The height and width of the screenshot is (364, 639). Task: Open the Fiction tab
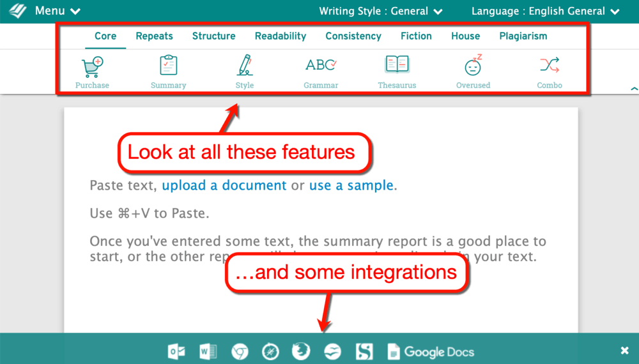point(416,36)
